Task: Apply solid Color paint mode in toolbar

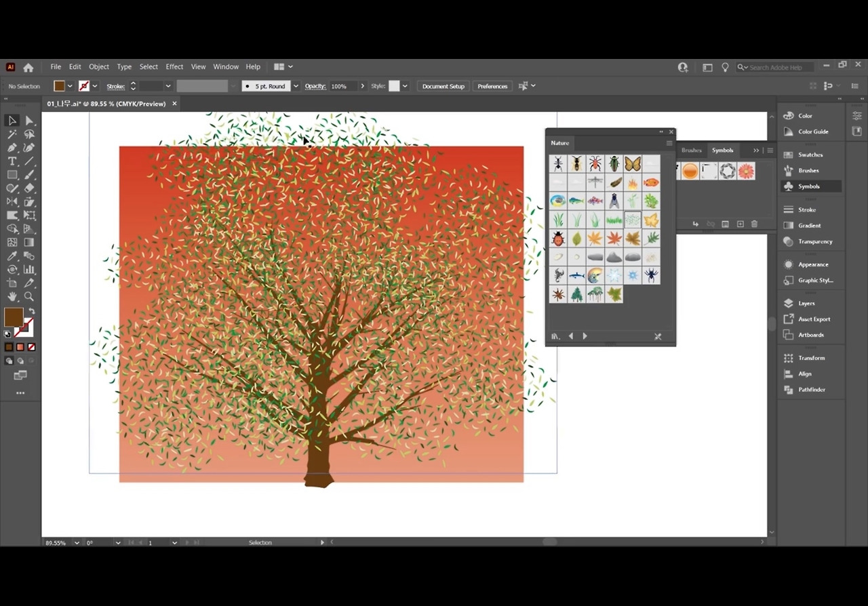Action: [x=9, y=347]
